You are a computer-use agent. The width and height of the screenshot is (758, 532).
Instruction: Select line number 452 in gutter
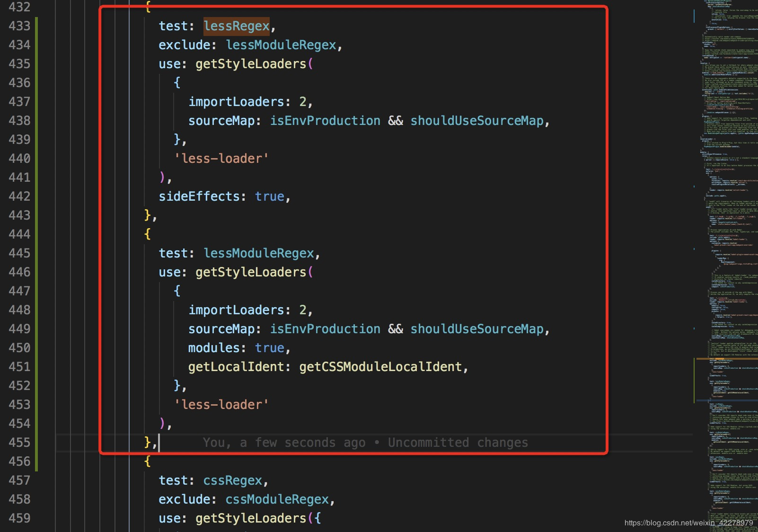19,386
